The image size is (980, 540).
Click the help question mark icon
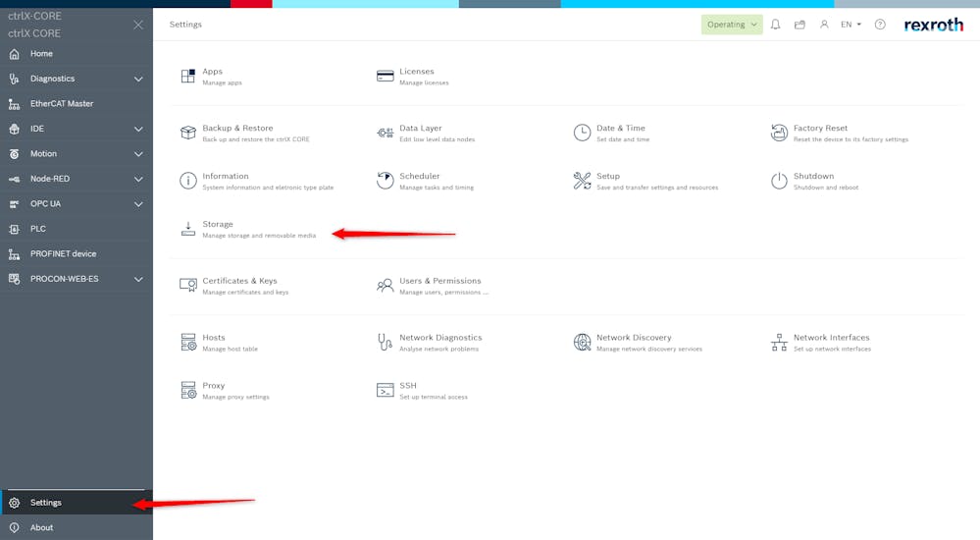880,25
